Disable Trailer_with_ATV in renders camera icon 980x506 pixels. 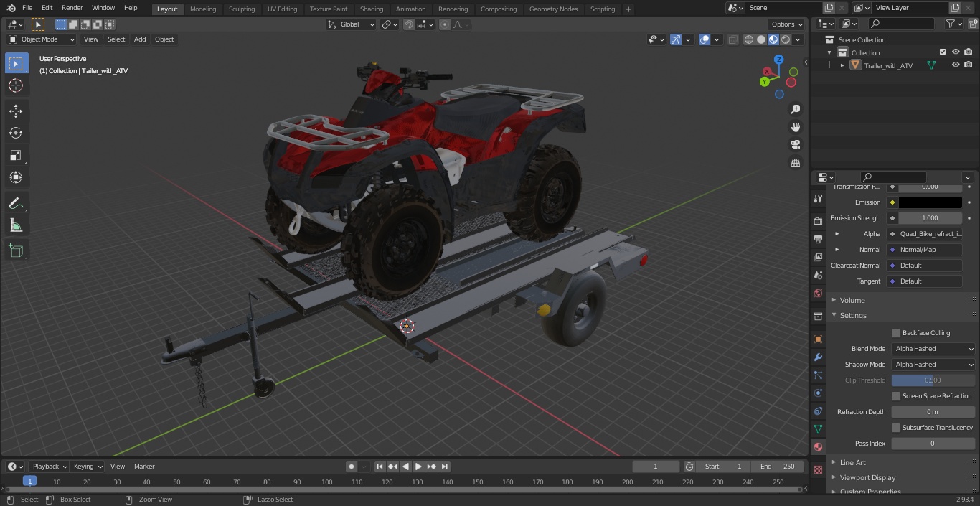(969, 65)
